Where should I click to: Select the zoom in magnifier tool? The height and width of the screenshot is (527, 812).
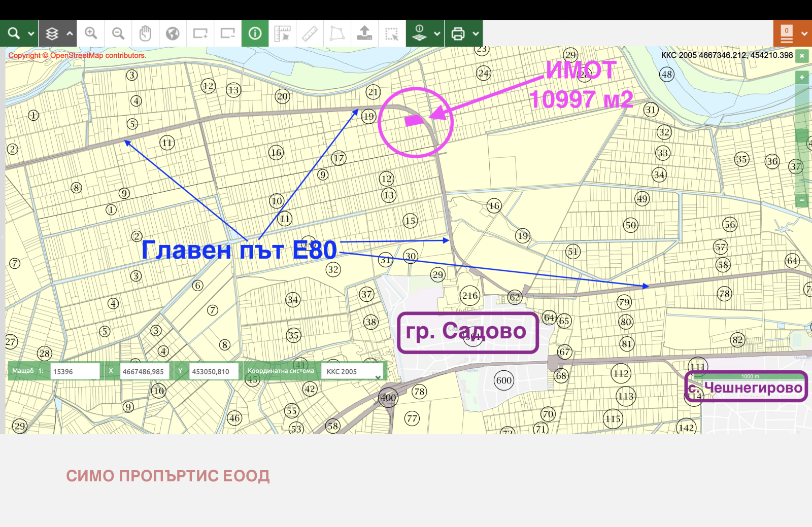pos(91,33)
